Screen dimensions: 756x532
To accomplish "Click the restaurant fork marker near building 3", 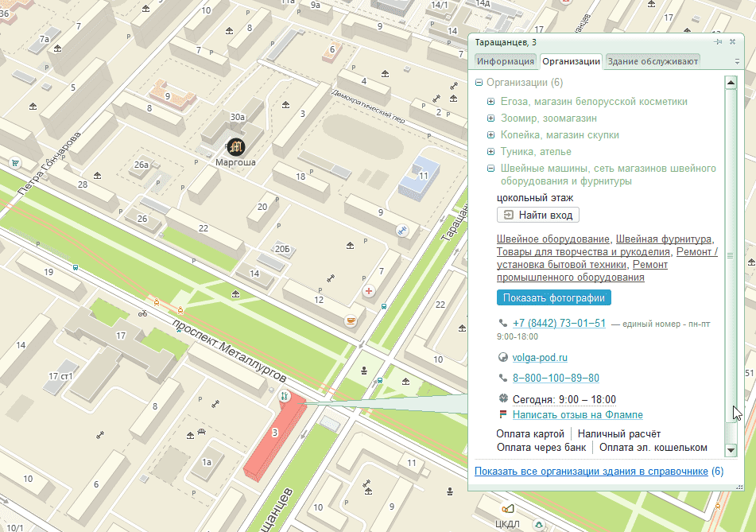I will [284, 395].
